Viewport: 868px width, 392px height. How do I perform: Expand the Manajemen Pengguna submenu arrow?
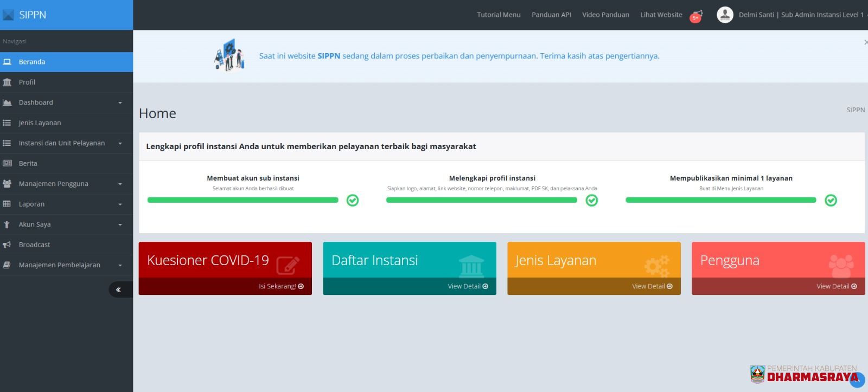(x=120, y=184)
